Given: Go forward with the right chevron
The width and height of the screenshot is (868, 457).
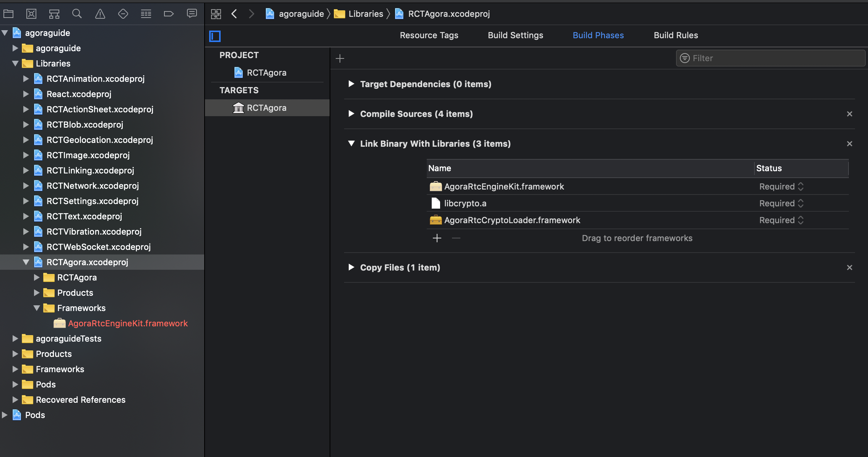Looking at the screenshot, I should point(251,14).
